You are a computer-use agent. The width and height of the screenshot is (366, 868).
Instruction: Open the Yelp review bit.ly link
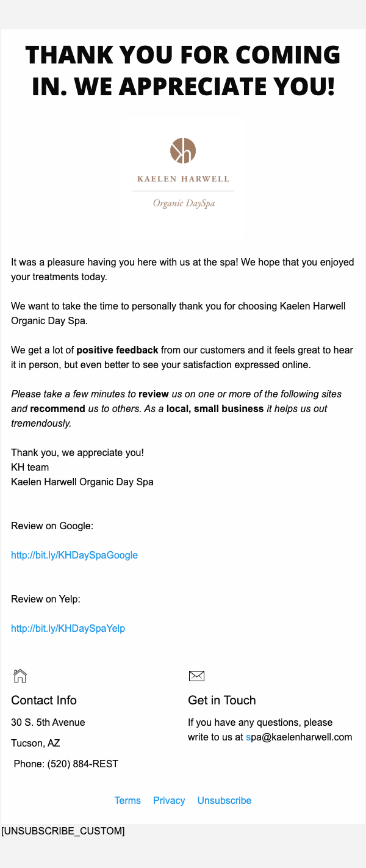pyautogui.click(x=68, y=629)
